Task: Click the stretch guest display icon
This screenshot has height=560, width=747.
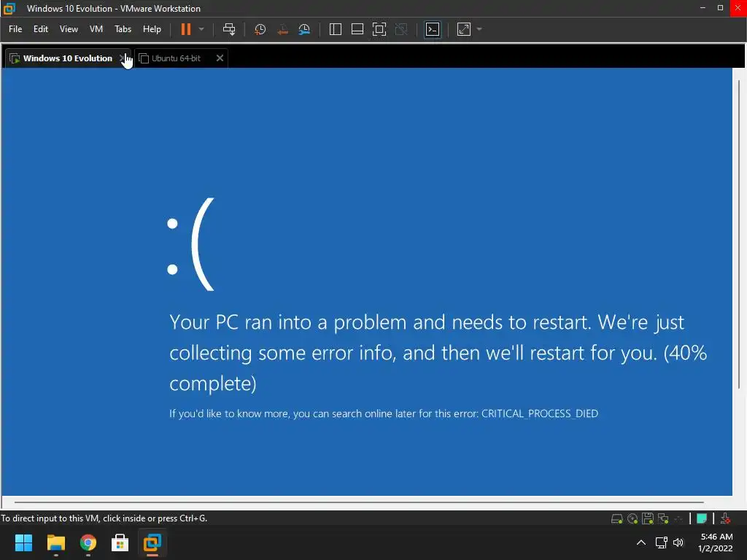Action: tap(464, 29)
